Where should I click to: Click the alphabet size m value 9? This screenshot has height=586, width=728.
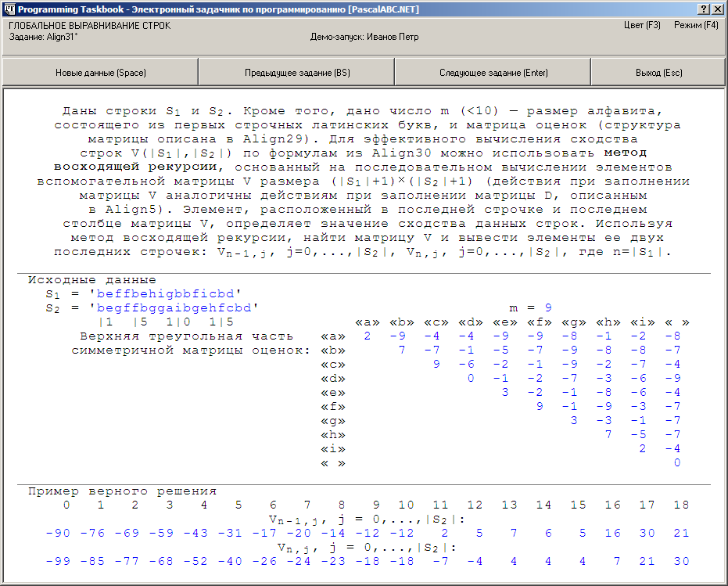tap(548, 307)
